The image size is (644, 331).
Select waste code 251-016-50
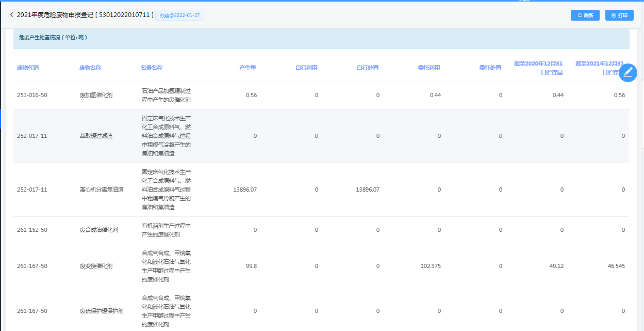[x=32, y=95]
